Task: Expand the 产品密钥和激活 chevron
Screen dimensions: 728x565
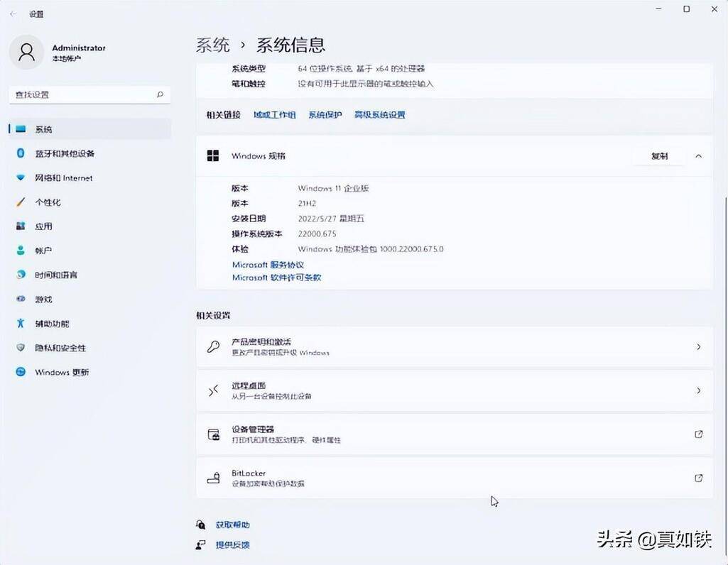Action: click(698, 347)
